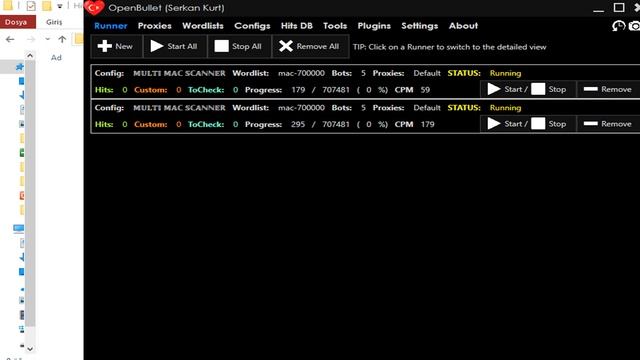The image size is (640, 360).
Task: Click the first runner's MULTI MAC SCANNER config
Action: (x=179, y=73)
